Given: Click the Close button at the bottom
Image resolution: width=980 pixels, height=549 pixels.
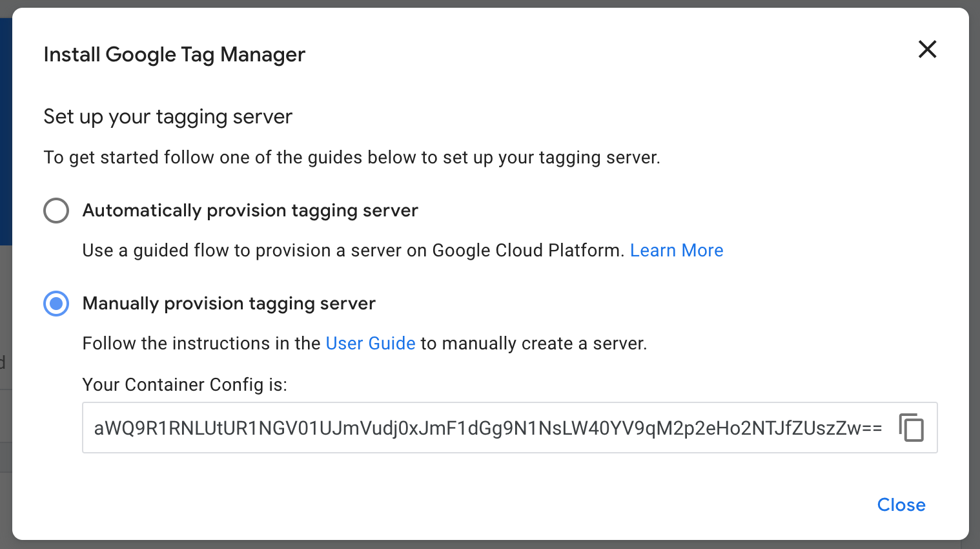Looking at the screenshot, I should click(901, 505).
